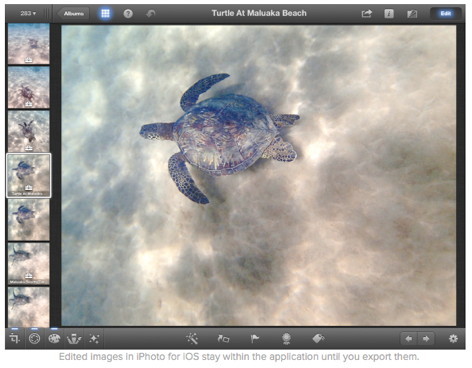The image size is (472, 368).
Task: Tap the title Turtle At Maluaka Beach
Action: tap(259, 13)
